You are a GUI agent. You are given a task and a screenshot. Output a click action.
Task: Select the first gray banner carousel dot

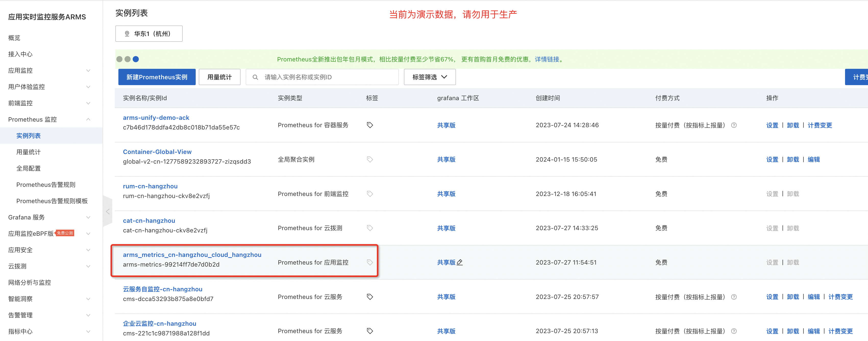tap(119, 59)
